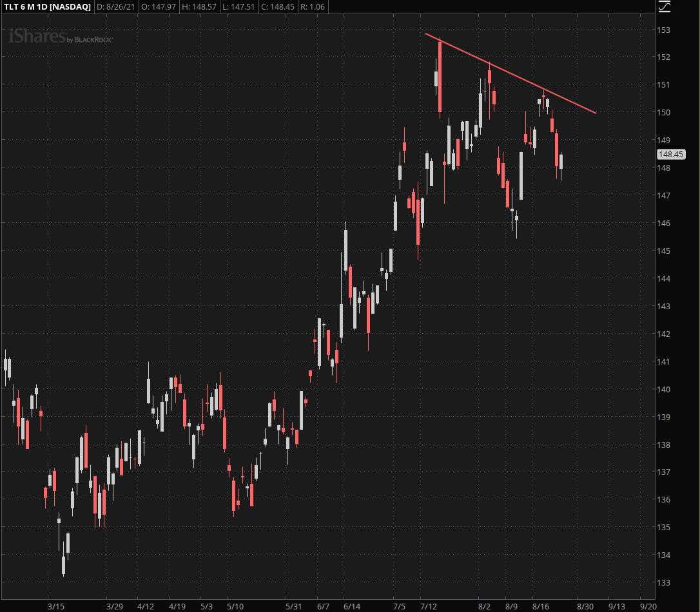Click the 8/16 date axis label
700x612 pixels.
(541, 606)
